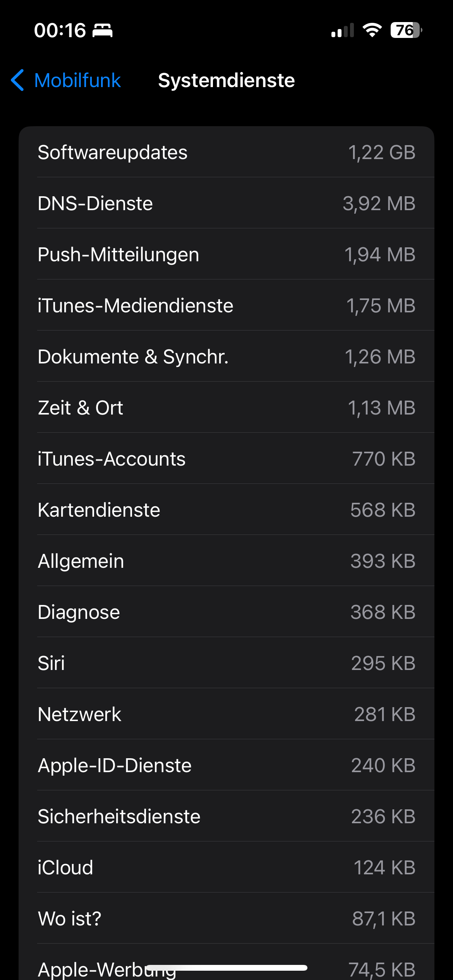Select the iCloud row
This screenshot has height=980, width=453.
tap(226, 867)
